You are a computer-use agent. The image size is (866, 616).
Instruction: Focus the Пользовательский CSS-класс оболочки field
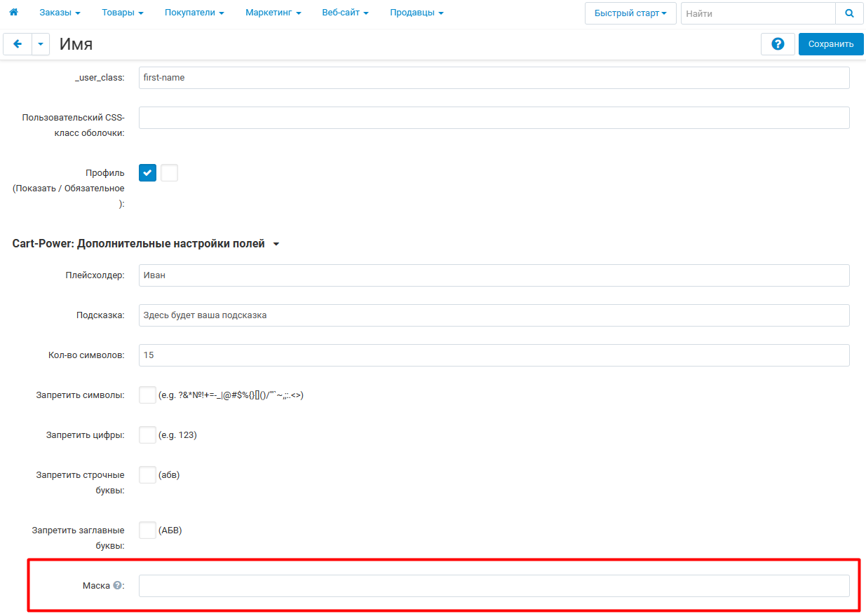click(494, 118)
